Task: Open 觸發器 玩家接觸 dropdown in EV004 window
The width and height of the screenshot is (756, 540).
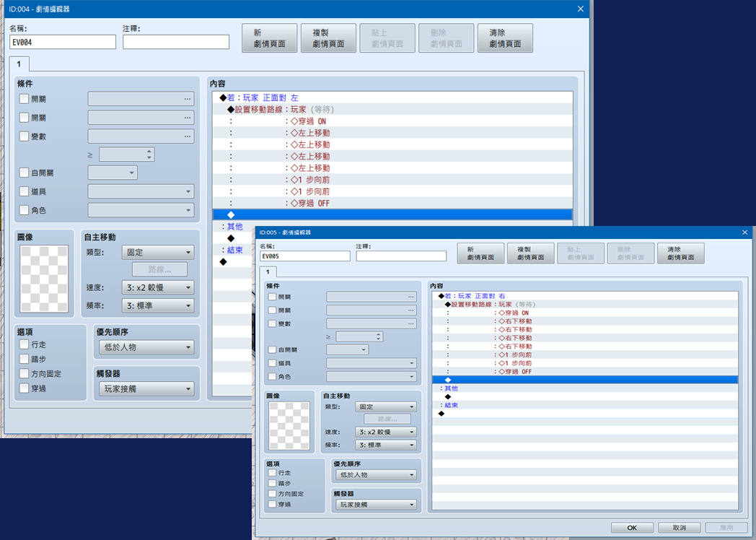Action: point(146,389)
